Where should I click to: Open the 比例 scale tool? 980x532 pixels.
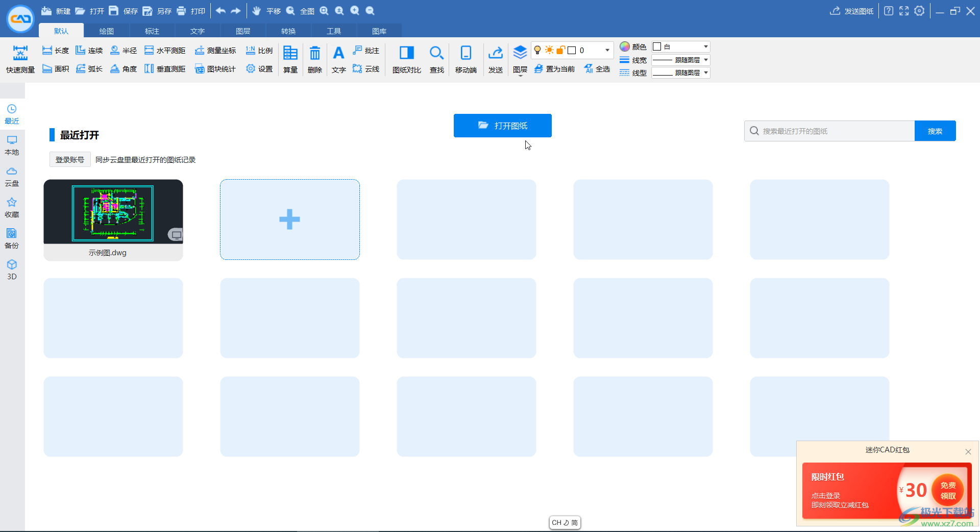(259, 51)
